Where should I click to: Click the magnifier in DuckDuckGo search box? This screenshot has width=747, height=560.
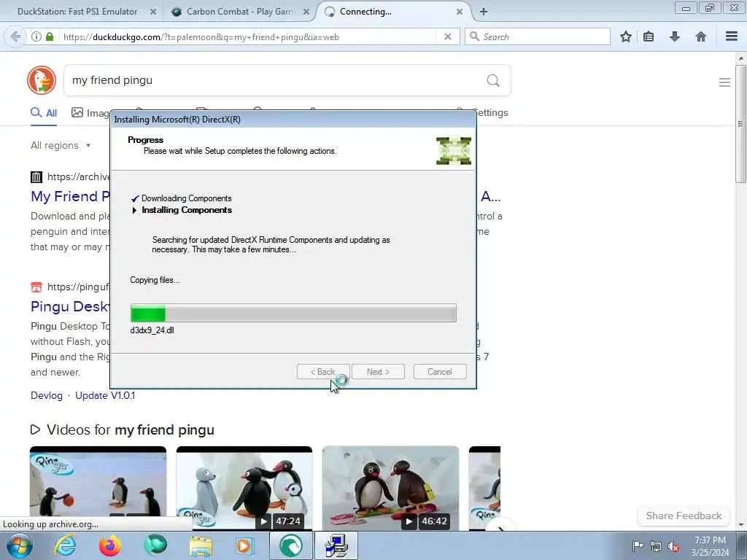coord(493,80)
